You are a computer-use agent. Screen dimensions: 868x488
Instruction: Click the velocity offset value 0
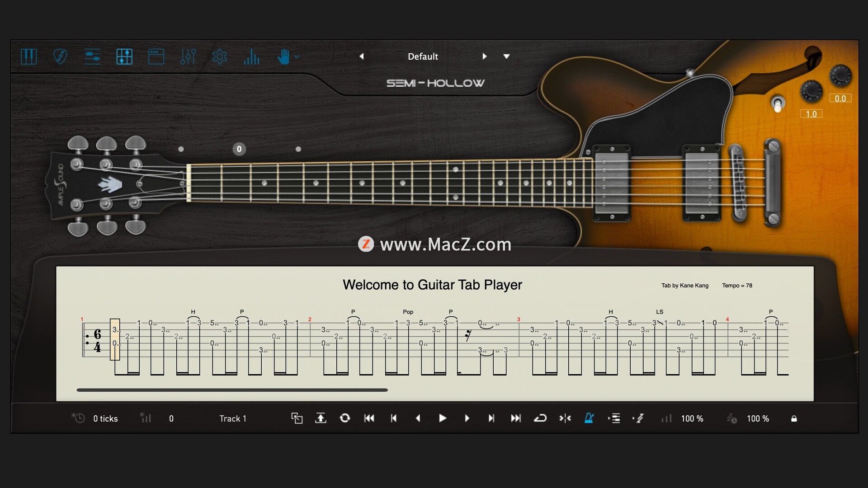pyautogui.click(x=171, y=419)
